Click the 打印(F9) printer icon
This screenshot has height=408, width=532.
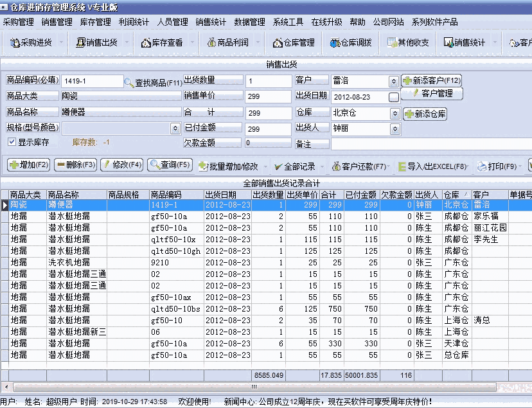[481, 166]
